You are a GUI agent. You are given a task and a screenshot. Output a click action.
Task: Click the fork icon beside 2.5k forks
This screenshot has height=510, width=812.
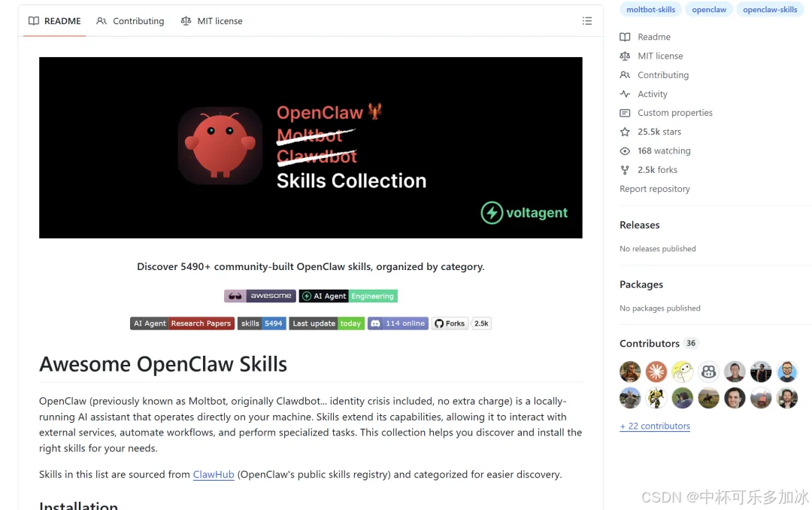pyautogui.click(x=625, y=169)
